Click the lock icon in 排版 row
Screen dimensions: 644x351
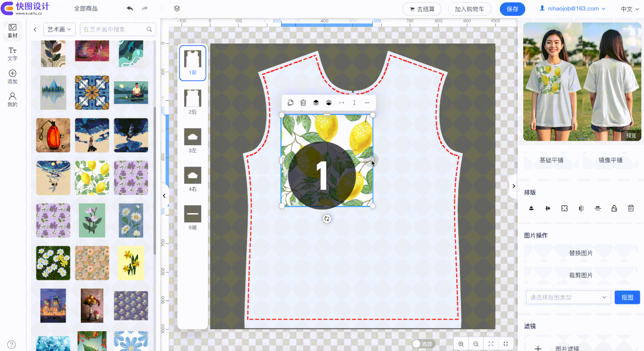[614, 208]
